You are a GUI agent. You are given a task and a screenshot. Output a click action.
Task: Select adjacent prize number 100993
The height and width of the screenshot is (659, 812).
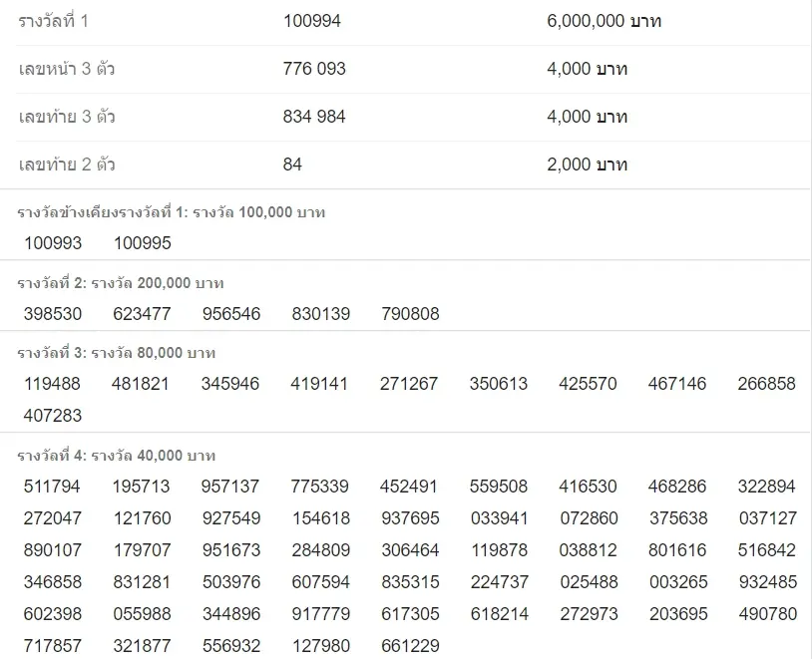(x=53, y=243)
